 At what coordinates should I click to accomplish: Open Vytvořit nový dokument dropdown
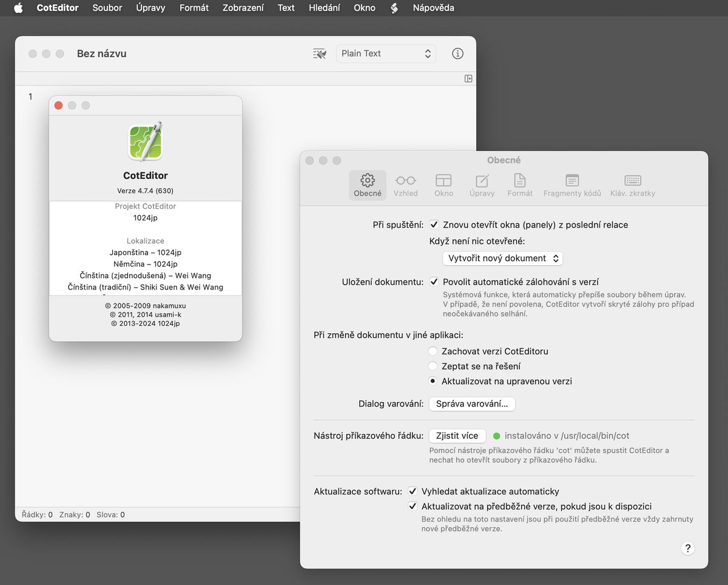502,258
